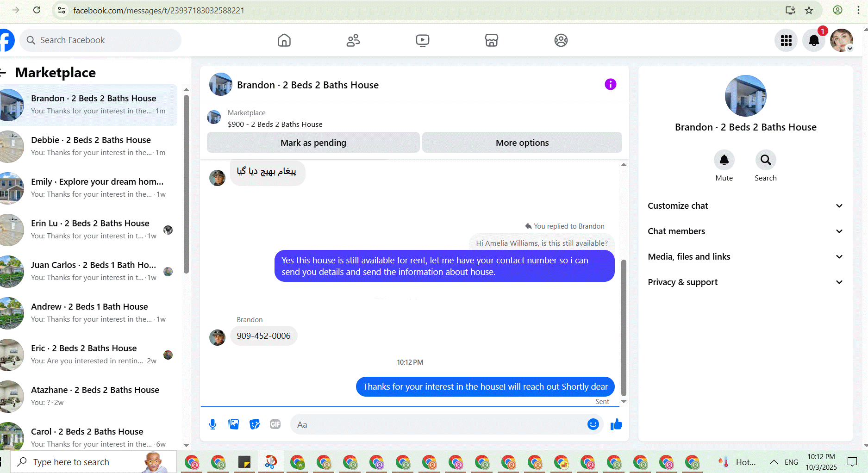Open the Watch video icon
This screenshot has width=868, height=473.
(422, 40)
